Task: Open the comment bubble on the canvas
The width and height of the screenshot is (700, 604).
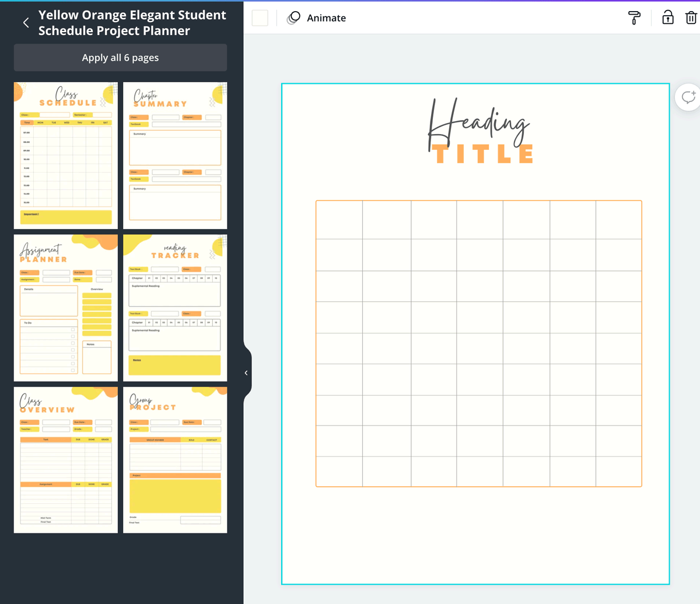Action: pyautogui.click(x=688, y=97)
